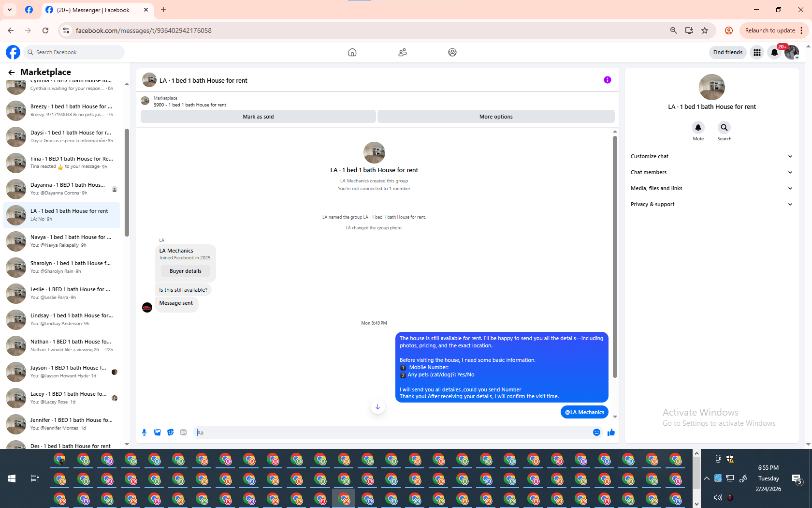The width and height of the screenshot is (812, 508).
Task: Open the Facebook Home icon
Action: (352, 52)
